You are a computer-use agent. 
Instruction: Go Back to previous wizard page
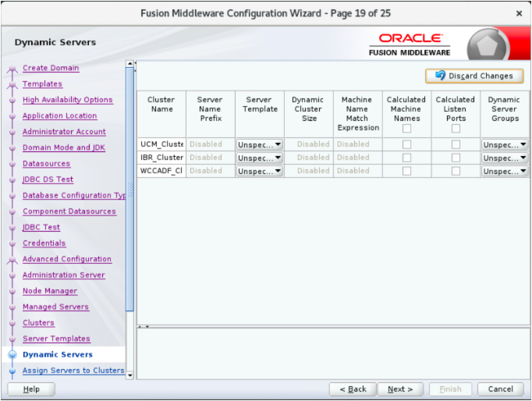[x=353, y=389]
